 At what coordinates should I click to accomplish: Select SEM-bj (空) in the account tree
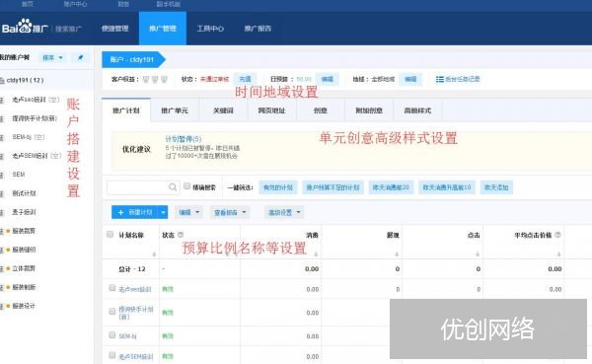point(29,137)
